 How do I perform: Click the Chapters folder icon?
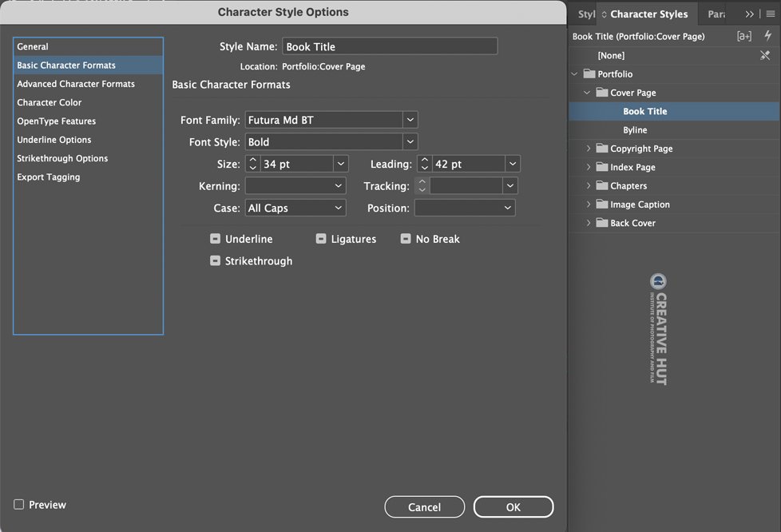click(602, 185)
